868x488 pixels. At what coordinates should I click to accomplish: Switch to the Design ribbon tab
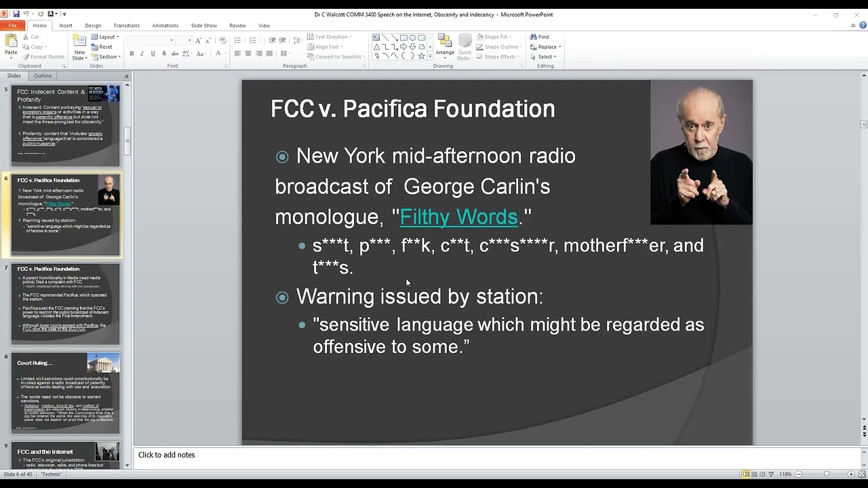tap(93, 26)
